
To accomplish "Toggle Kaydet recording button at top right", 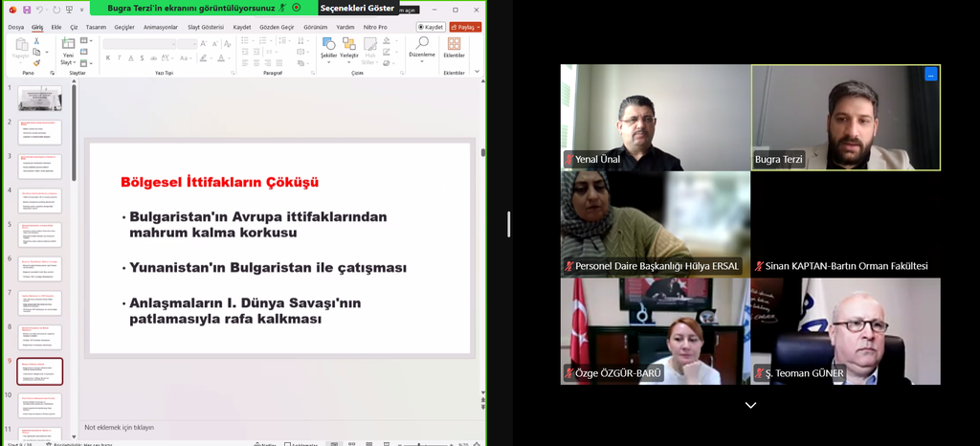I will point(431,27).
